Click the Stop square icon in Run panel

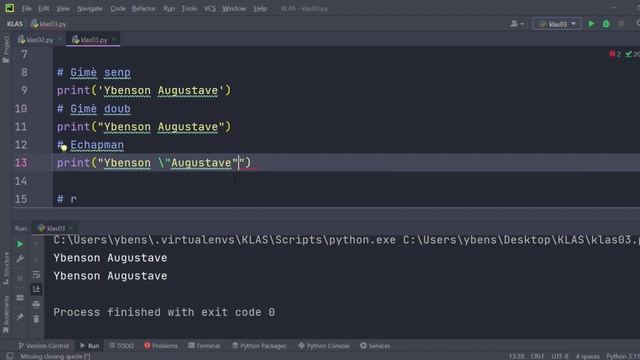[x=20, y=279]
